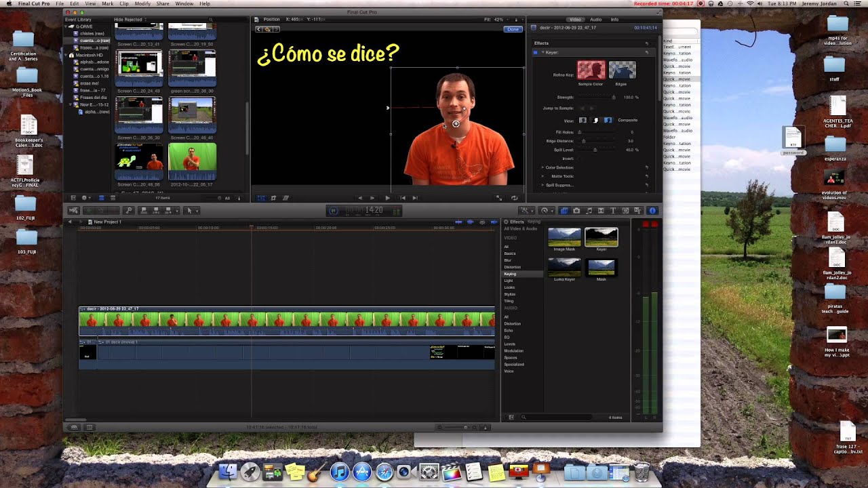Toggle audio skimming in the timeline
Viewport: 868px width, 488px height.
click(471, 222)
